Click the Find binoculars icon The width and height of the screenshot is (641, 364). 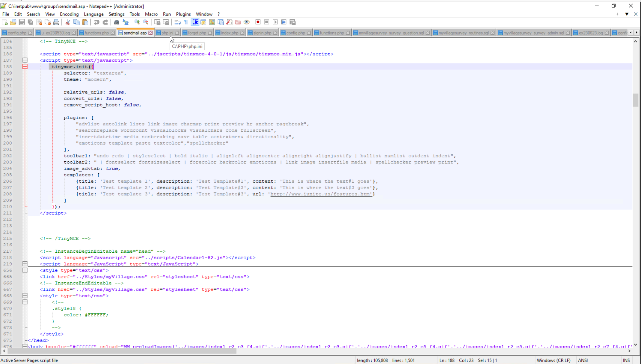click(117, 22)
